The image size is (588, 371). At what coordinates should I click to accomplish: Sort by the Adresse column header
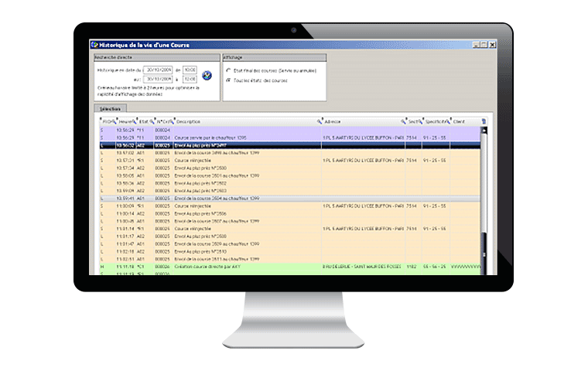pyautogui.click(x=333, y=122)
